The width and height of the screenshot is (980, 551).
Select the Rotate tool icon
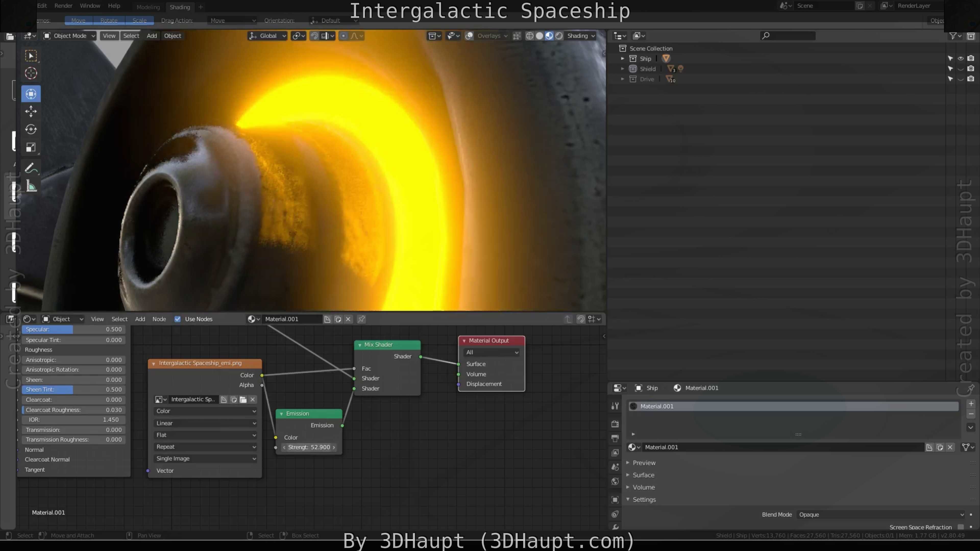31,129
